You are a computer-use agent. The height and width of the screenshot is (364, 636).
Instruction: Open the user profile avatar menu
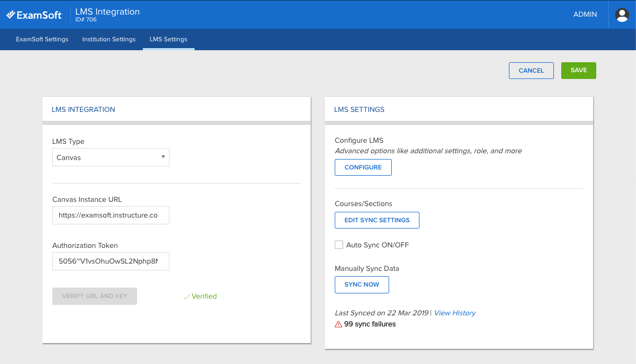622,15
